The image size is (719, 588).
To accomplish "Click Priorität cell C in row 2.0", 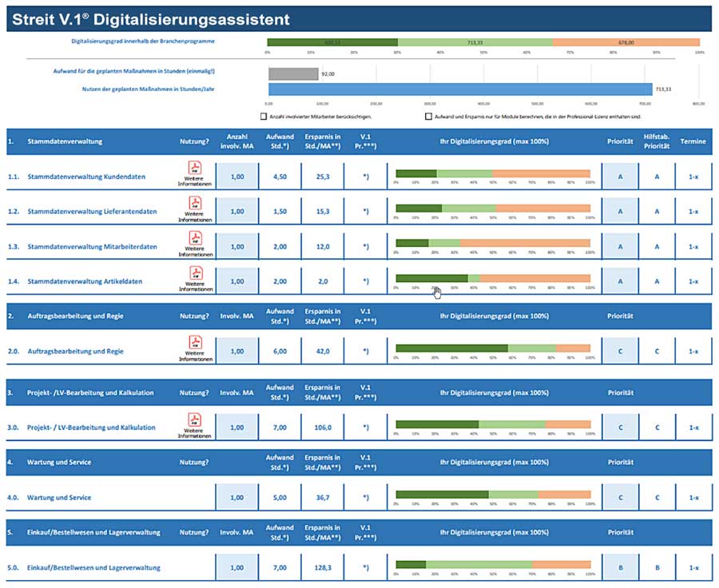I will 621,352.
